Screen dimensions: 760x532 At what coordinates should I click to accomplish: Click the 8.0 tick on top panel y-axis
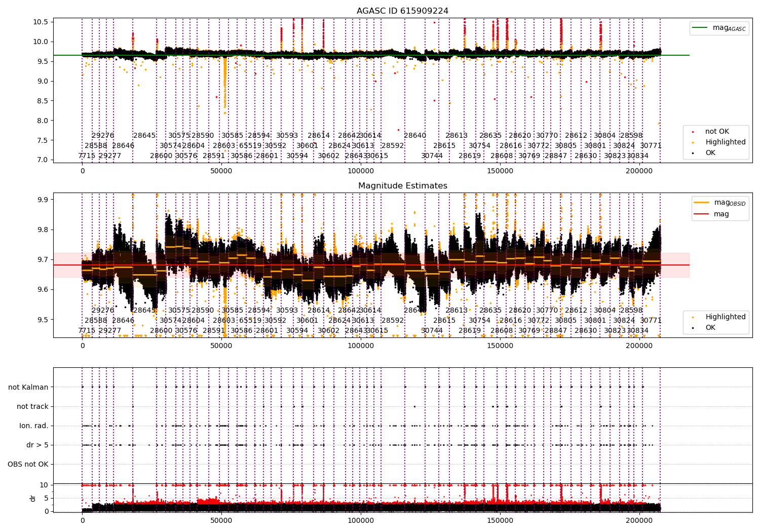click(42, 121)
